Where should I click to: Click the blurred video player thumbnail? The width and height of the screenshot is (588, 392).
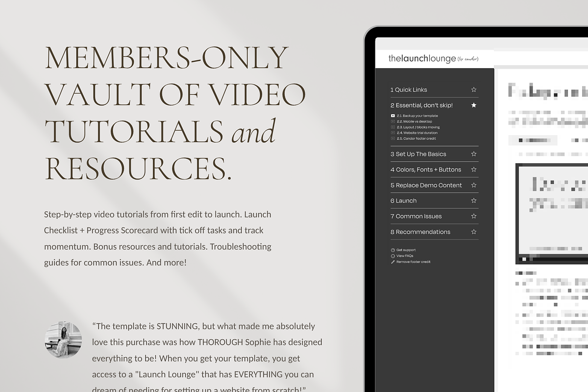click(552, 214)
